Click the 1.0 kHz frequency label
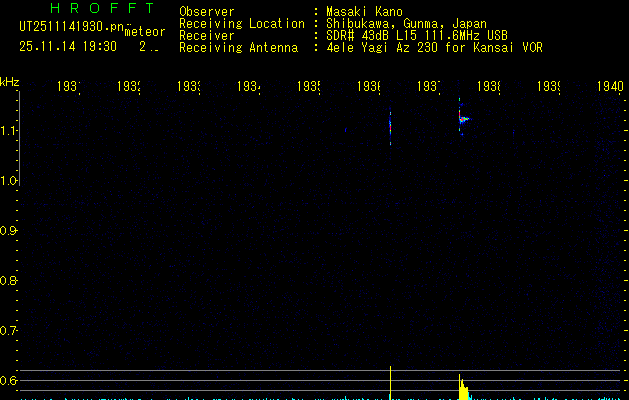The image size is (629, 400). coord(8,181)
